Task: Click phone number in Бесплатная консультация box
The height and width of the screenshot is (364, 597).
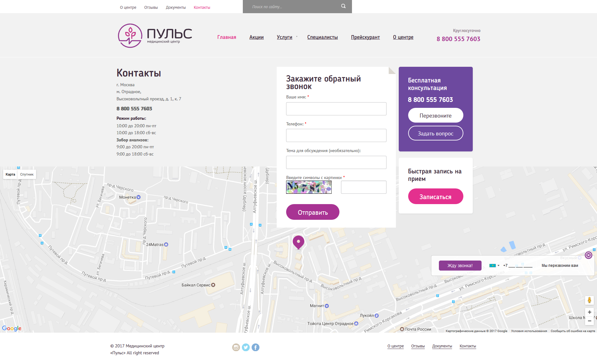Action: 430,100
